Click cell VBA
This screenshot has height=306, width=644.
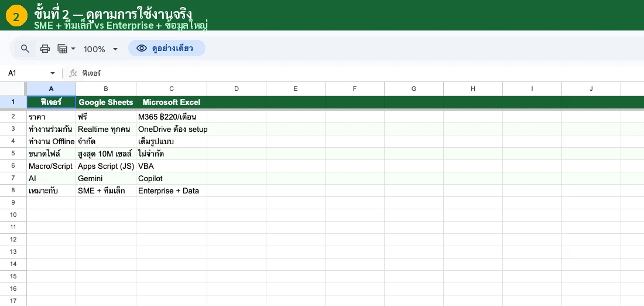(x=172, y=166)
